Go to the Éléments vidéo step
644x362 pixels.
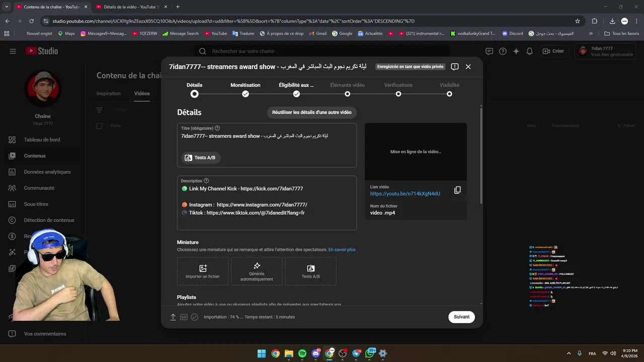pos(347,89)
